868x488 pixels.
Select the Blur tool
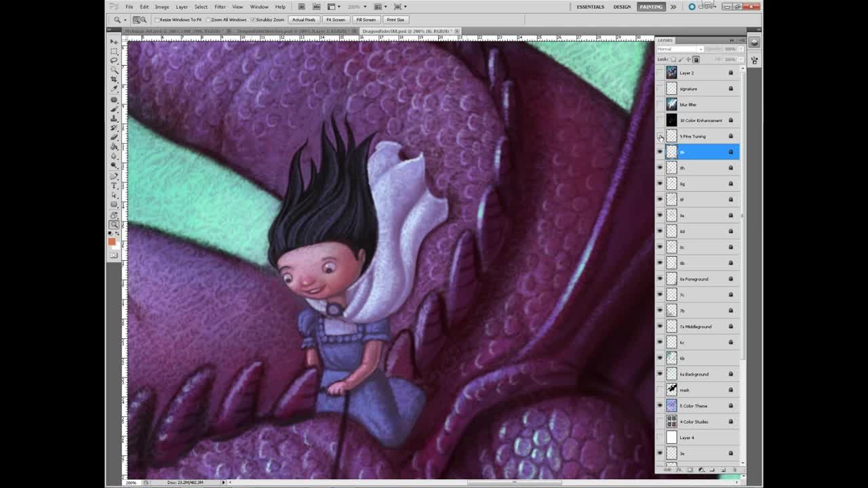click(x=114, y=157)
